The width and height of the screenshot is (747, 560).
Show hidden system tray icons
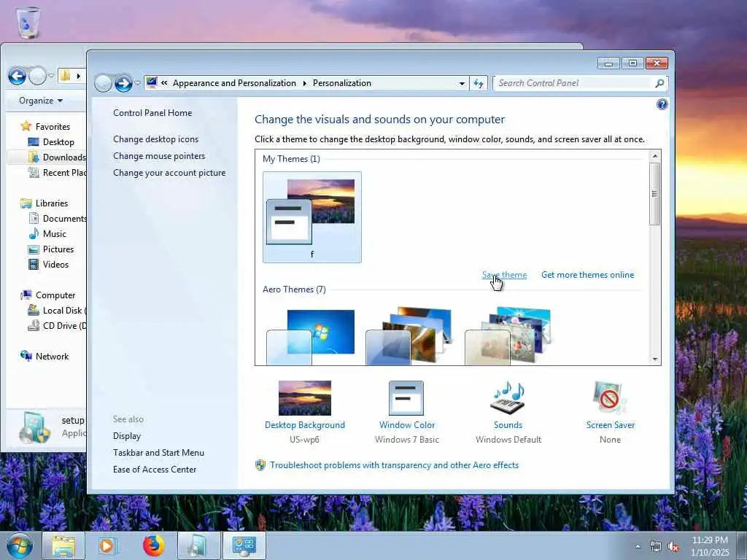pyautogui.click(x=638, y=547)
